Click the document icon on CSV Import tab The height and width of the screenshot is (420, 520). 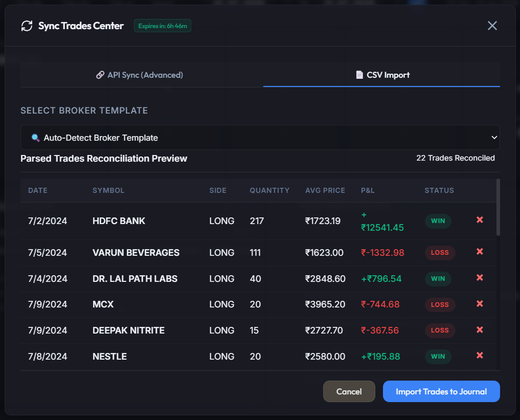tap(359, 75)
